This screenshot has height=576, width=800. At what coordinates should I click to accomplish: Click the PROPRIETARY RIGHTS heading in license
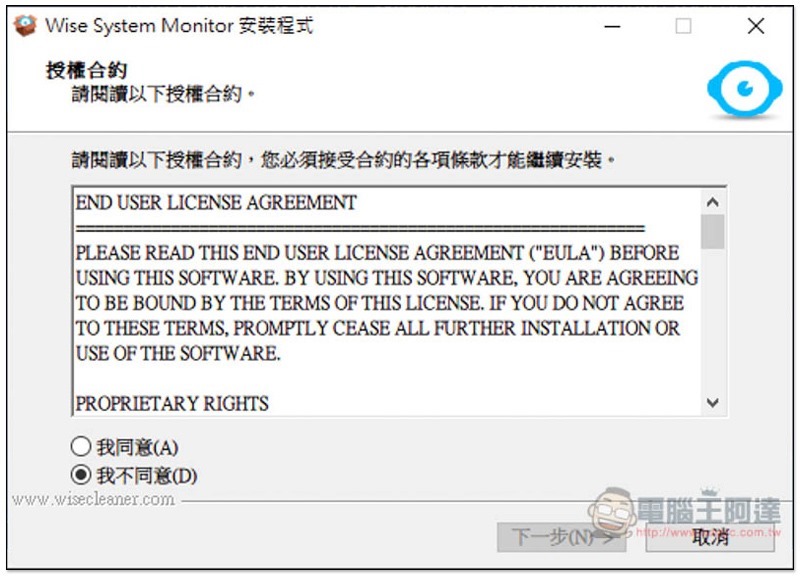172,404
